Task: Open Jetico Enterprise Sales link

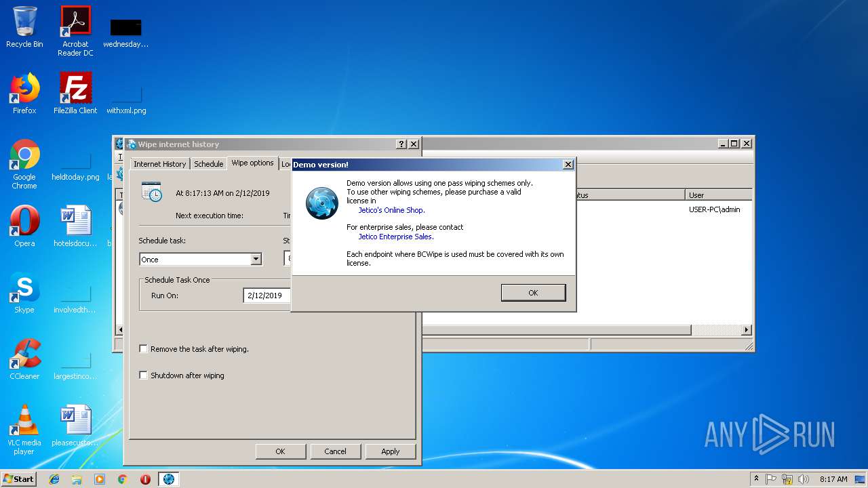Action: tap(395, 237)
